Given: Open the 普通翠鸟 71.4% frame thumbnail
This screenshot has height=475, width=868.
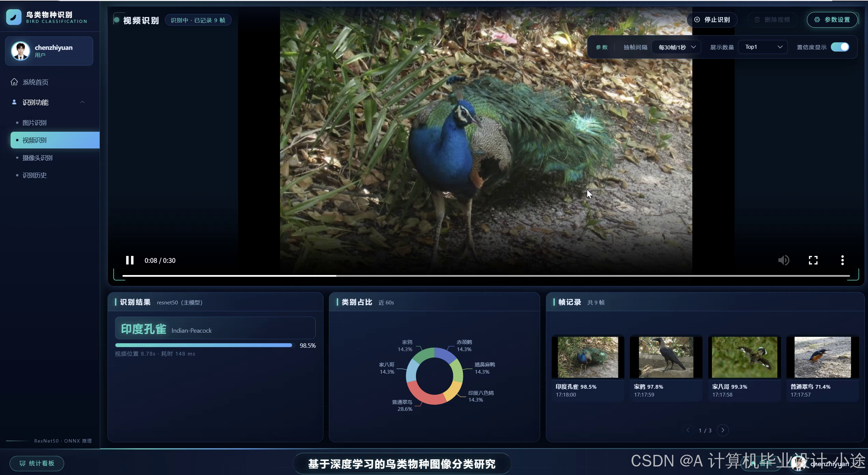Looking at the screenshot, I should (x=823, y=357).
